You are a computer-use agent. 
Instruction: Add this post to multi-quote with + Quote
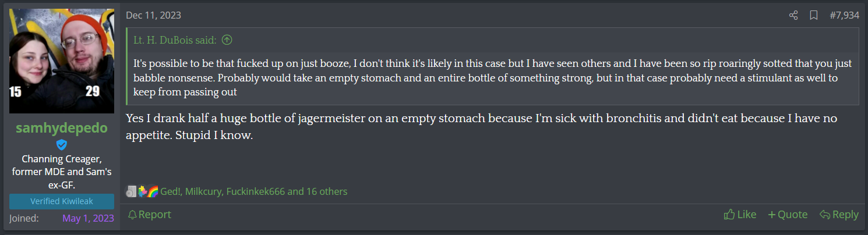(x=788, y=215)
